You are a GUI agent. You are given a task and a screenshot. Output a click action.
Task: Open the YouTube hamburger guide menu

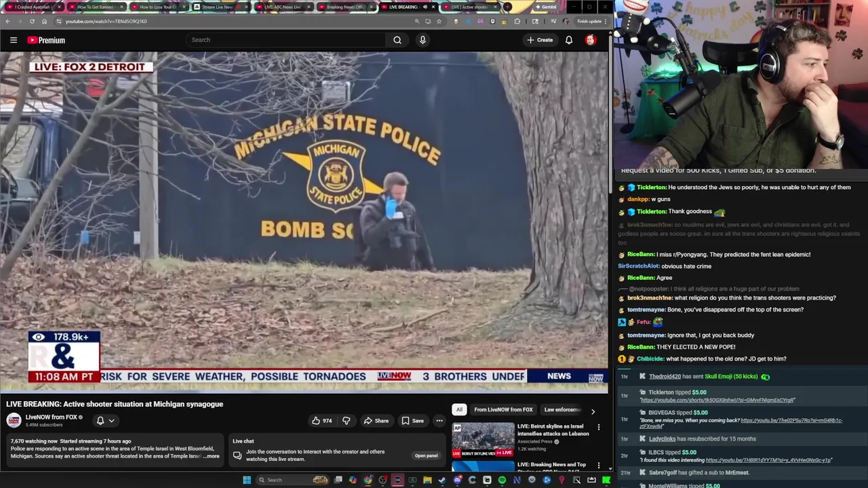tap(14, 40)
